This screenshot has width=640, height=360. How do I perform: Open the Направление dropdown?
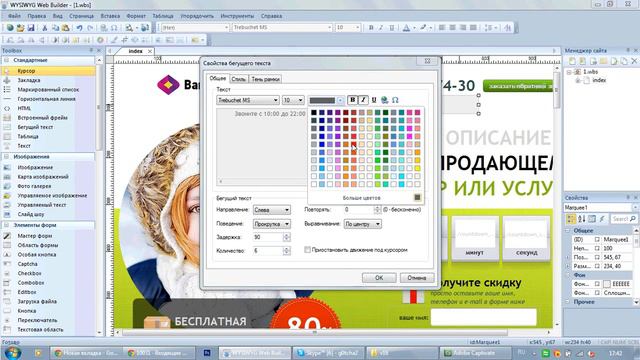(x=287, y=210)
